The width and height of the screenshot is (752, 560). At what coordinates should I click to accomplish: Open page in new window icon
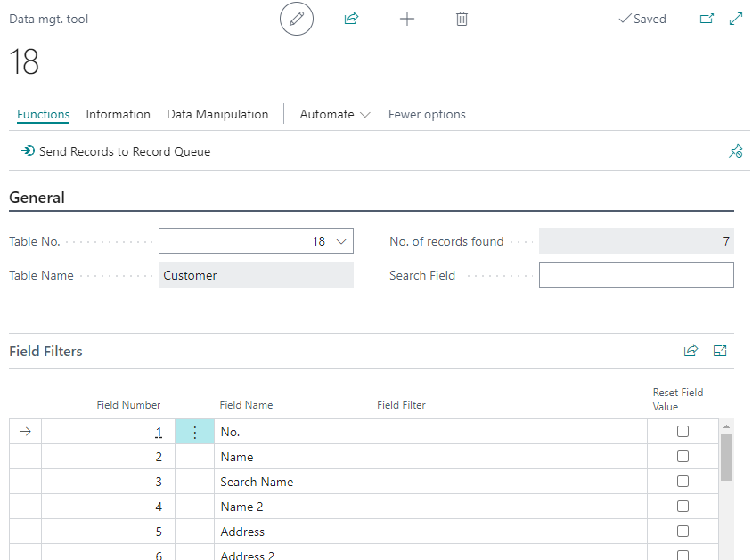click(707, 19)
